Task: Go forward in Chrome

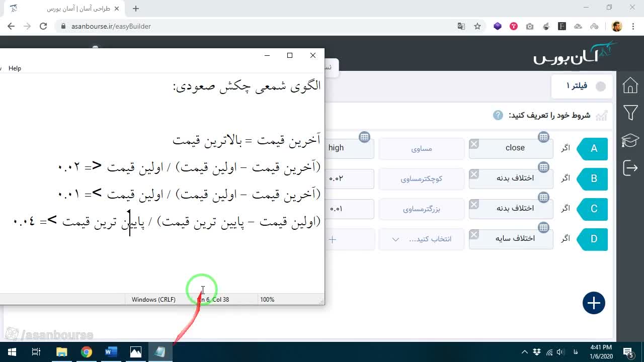Action: point(27,26)
